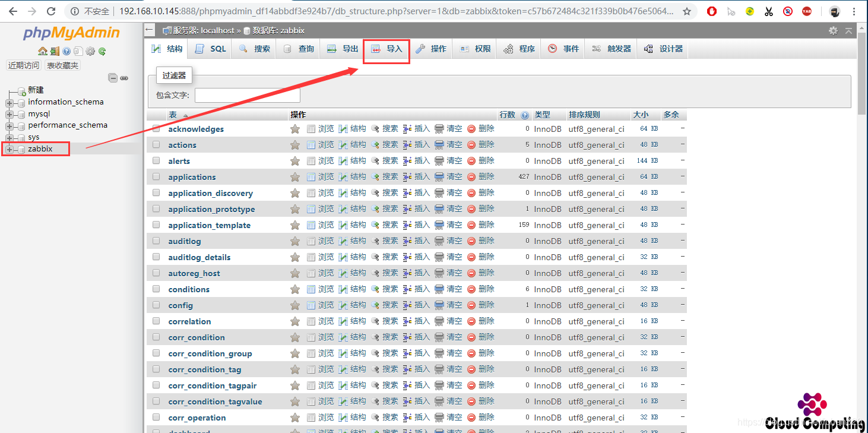868x433 pixels.
Task: Check the actions table checkbox
Action: tap(156, 144)
